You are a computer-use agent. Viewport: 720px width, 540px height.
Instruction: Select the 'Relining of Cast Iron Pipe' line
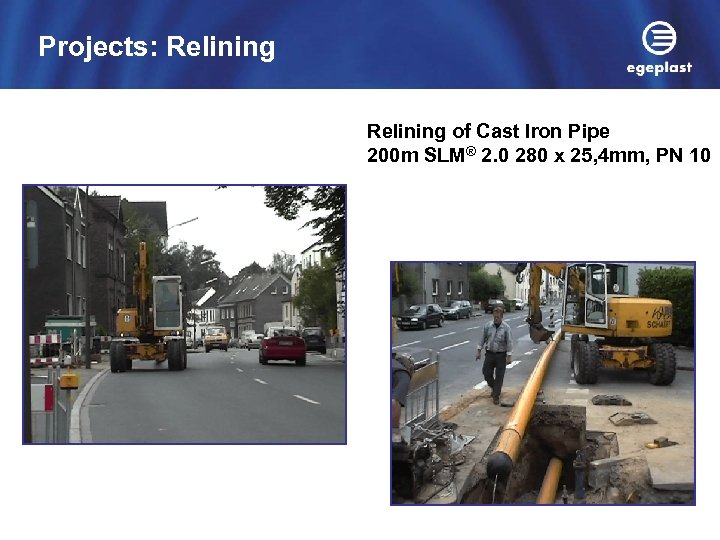(x=488, y=131)
